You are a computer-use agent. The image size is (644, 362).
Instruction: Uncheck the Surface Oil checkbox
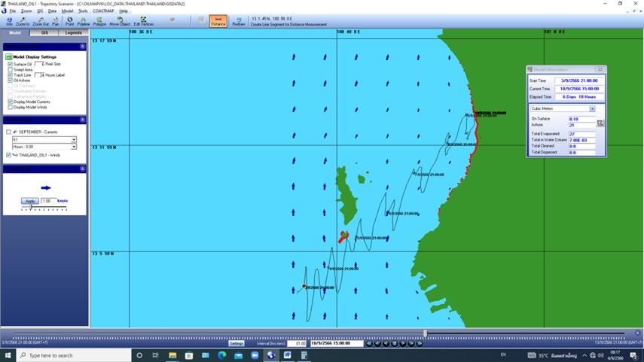pos(10,64)
